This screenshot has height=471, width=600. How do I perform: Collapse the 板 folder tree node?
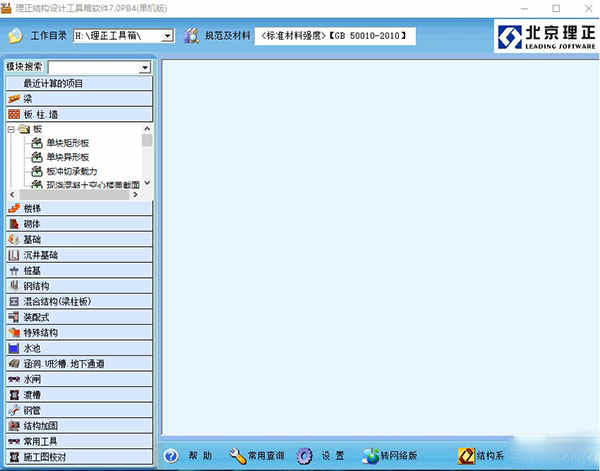(x=11, y=129)
